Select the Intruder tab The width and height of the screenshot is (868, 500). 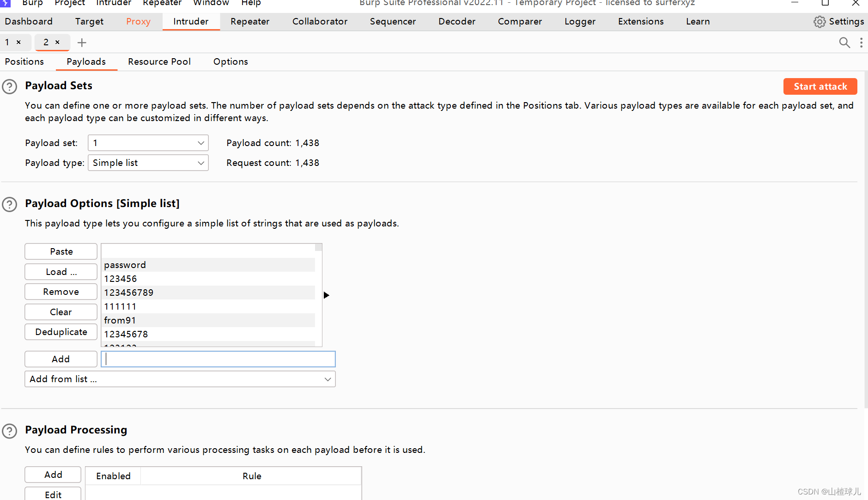click(191, 21)
